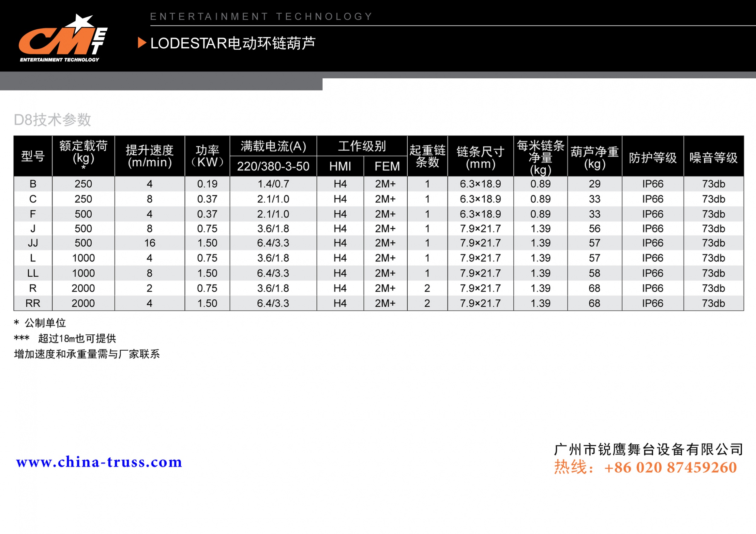Click the orange triangle before LODESTAR
Viewport: 756px width, 534px height.
click(142, 43)
